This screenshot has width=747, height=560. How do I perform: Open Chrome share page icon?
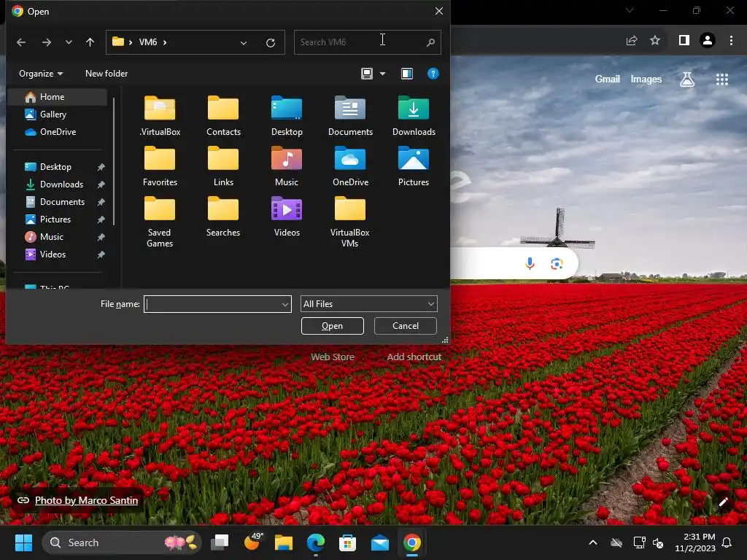click(632, 41)
